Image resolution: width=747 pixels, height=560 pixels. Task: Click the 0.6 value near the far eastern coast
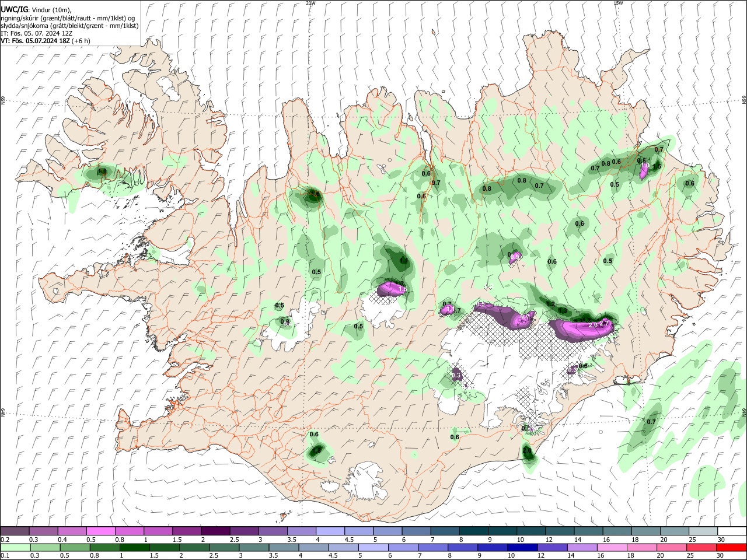(690, 183)
